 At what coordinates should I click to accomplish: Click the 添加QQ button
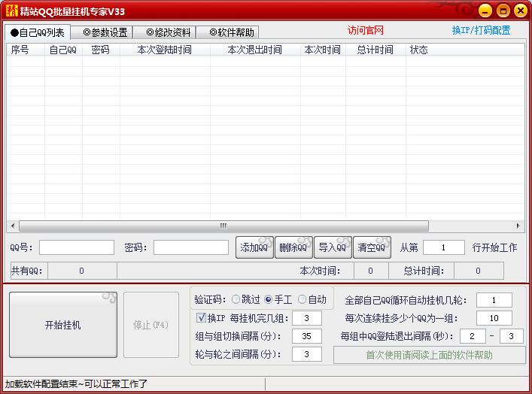pos(254,247)
